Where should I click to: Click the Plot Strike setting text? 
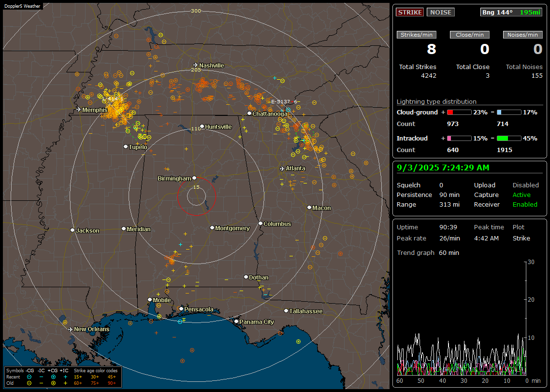click(x=521, y=238)
